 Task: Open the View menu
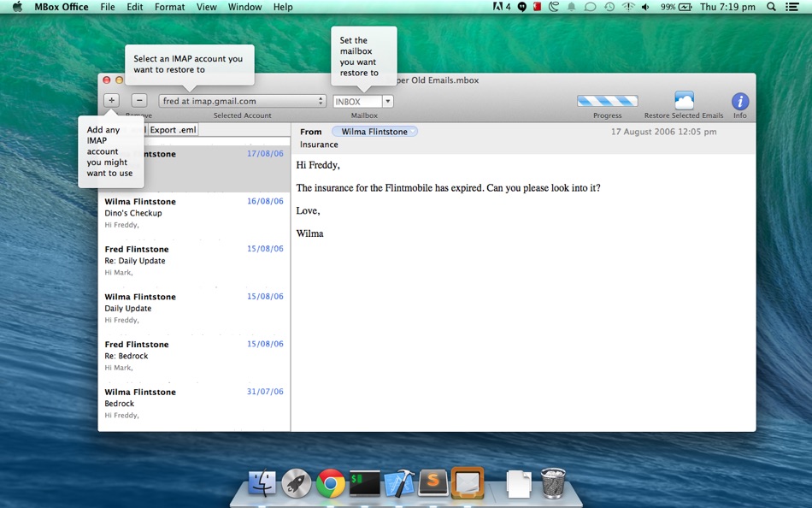pyautogui.click(x=206, y=7)
